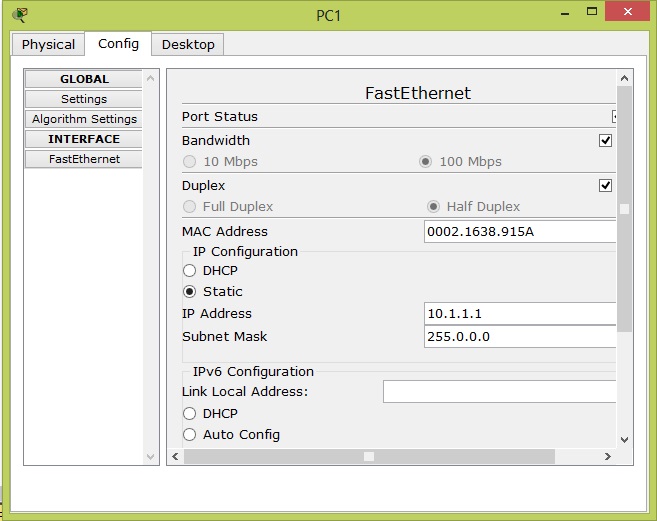Screen dimensions: 657x521
Task: Choose Auto Config for IPv6
Action: point(189,435)
